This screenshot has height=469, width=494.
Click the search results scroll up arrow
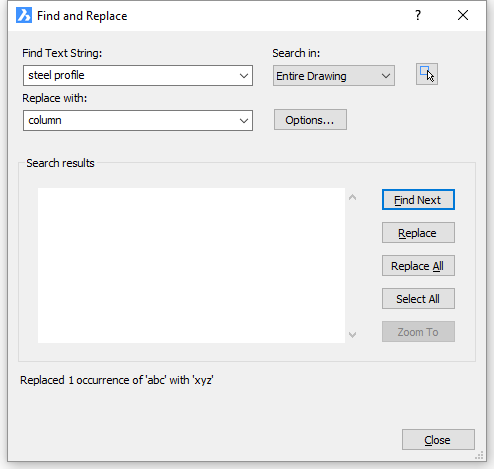352,197
